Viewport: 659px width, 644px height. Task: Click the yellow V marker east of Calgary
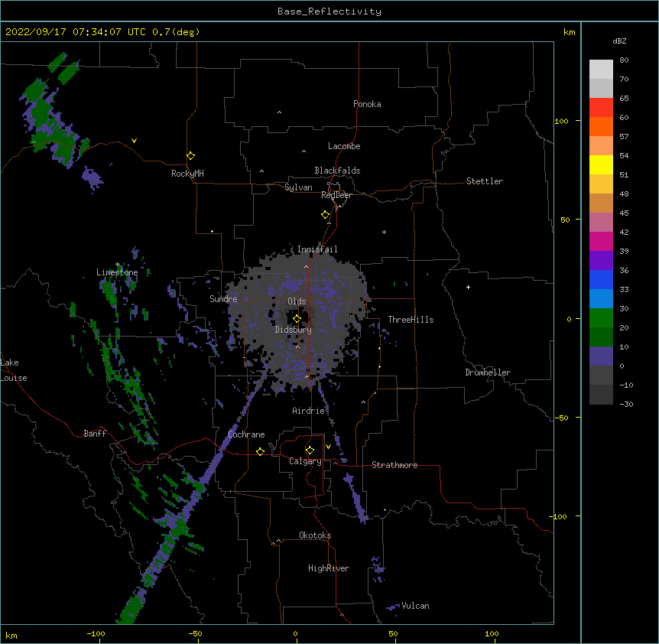328,447
